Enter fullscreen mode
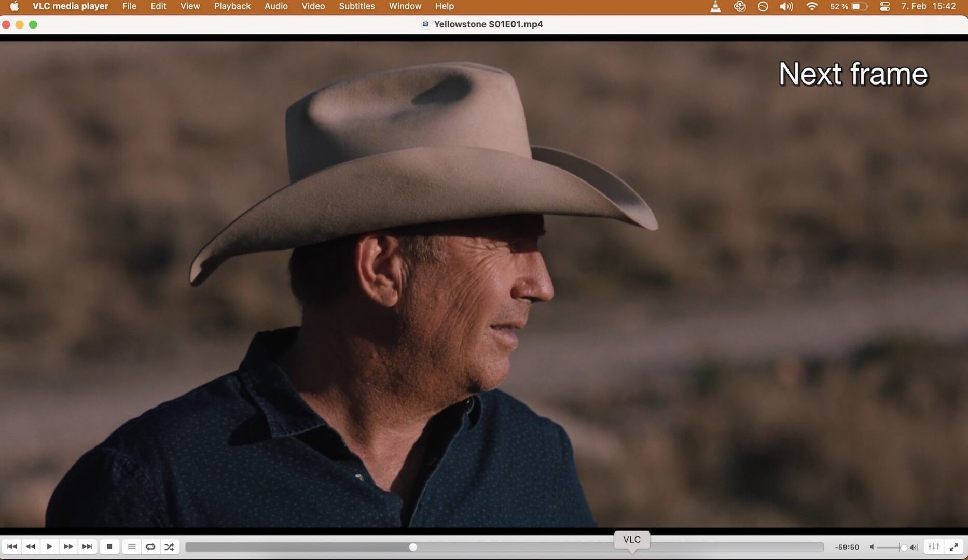Viewport: 968px width, 560px height. click(x=954, y=547)
